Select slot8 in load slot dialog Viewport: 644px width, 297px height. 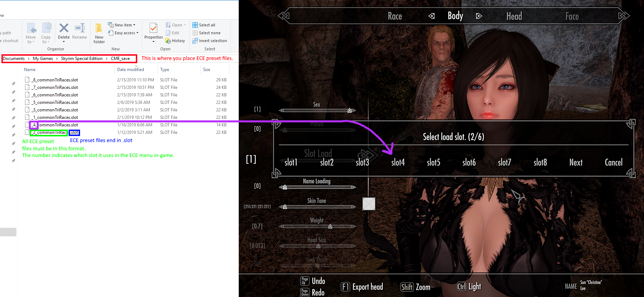(540, 162)
